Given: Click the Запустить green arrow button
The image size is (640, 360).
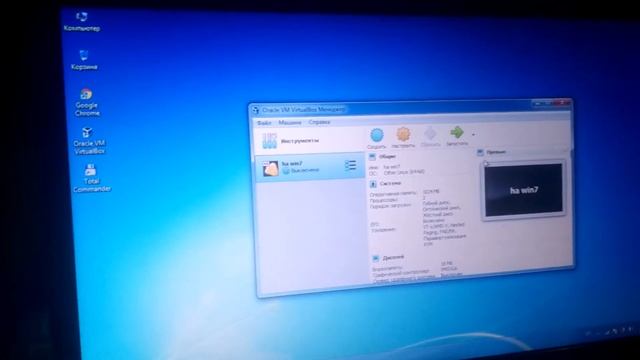Looking at the screenshot, I should click(x=457, y=136).
